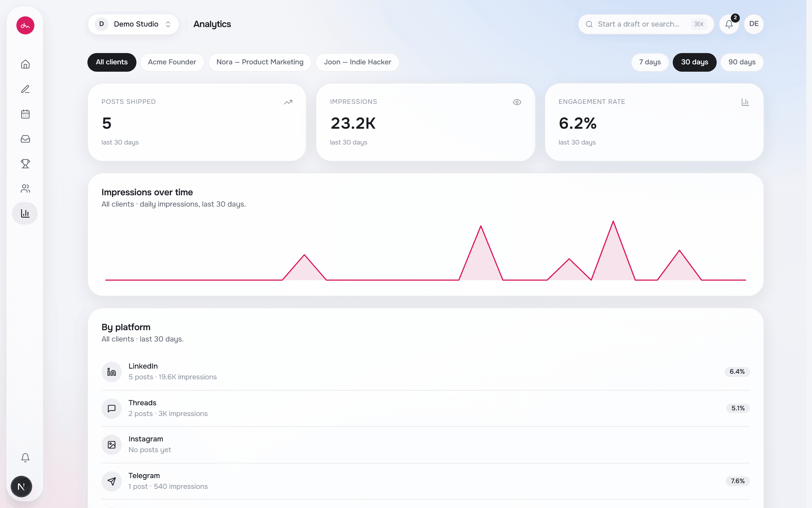Image resolution: width=812 pixels, height=508 pixels.
Task: Click the Posts Shipped value 5
Action: [107, 123]
